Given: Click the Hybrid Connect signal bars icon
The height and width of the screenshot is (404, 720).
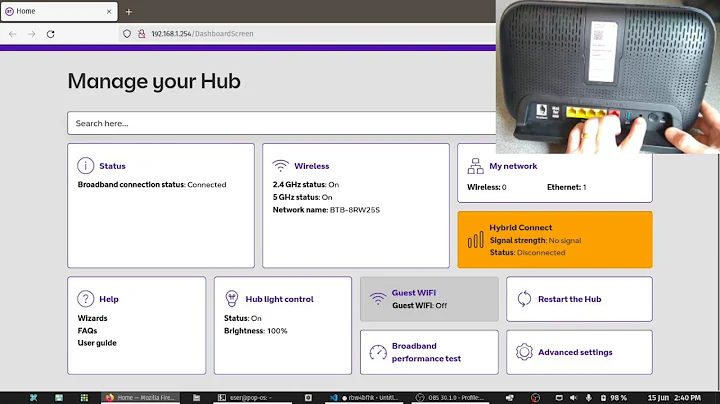Looking at the screenshot, I should pyautogui.click(x=475, y=240).
